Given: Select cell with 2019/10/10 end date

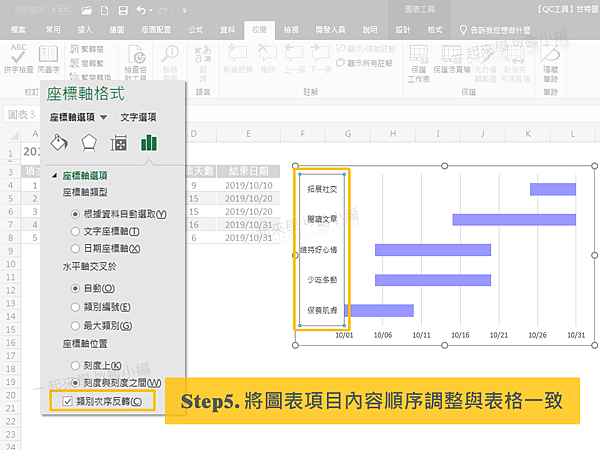Looking at the screenshot, I should (249, 186).
